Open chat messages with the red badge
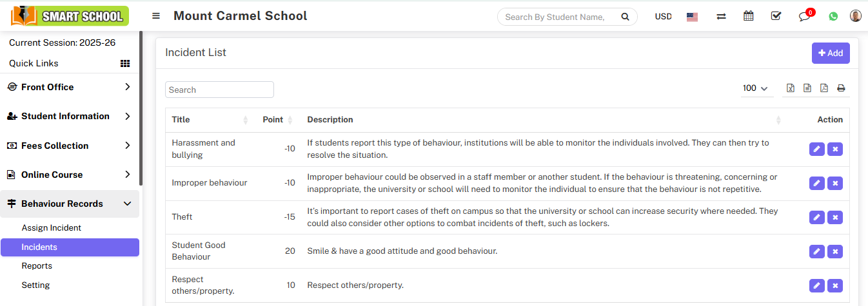This screenshot has height=306, width=868. click(804, 17)
